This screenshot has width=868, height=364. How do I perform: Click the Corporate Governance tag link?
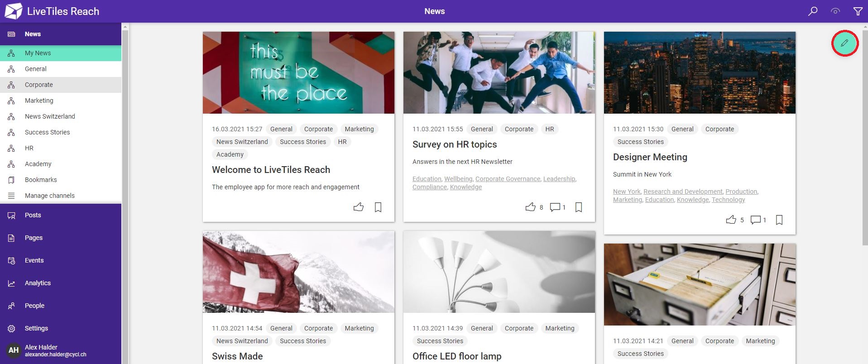pos(508,179)
